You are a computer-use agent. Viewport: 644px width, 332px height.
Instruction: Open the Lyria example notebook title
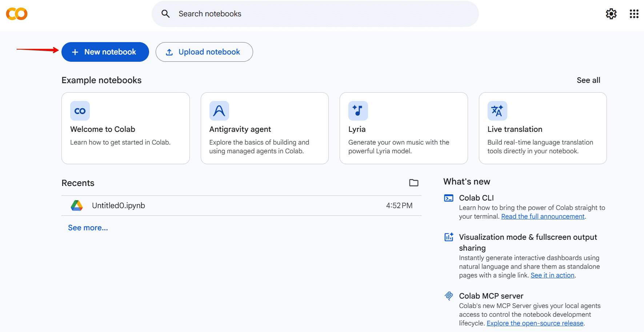point(357,129)
